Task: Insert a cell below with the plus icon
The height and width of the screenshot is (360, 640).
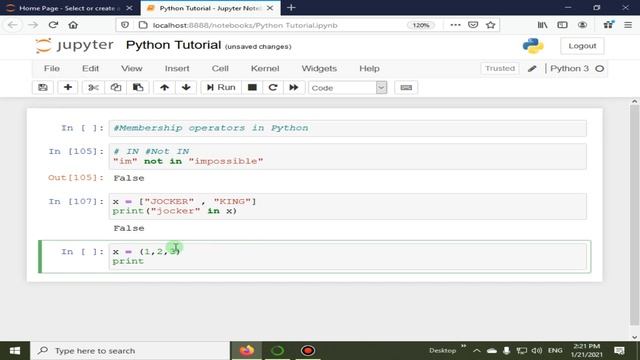Action: click(68, 87)
